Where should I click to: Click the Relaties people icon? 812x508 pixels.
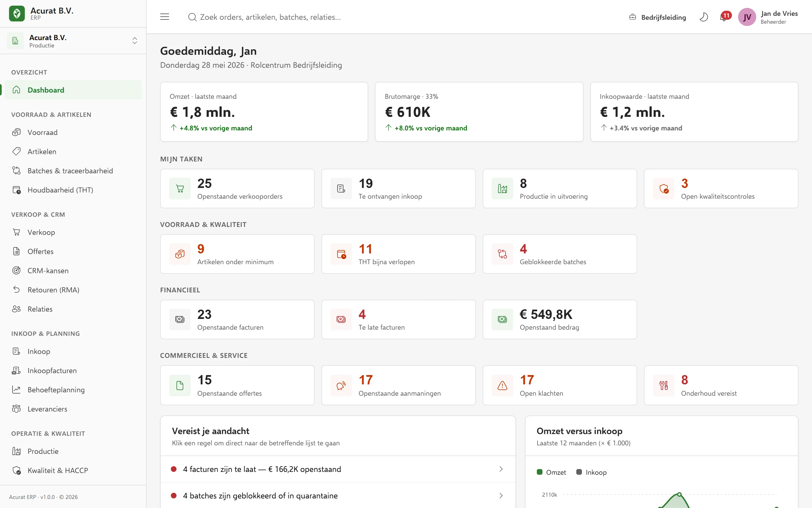pos(16,308)
